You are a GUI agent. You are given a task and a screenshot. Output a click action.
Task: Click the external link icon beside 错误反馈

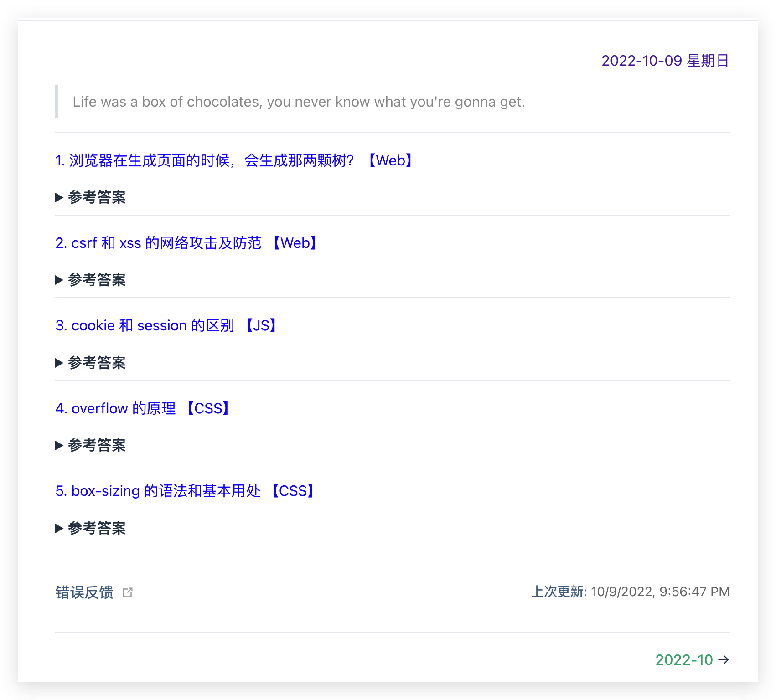(128, 592)
